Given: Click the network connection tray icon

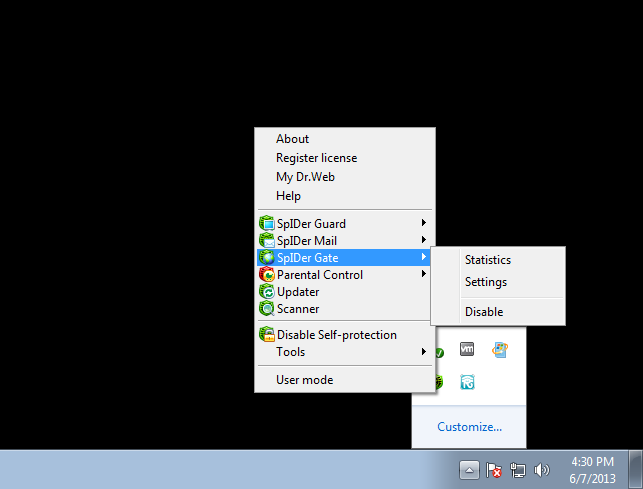Looking at the screenshot, I should [x=518, y=470].
